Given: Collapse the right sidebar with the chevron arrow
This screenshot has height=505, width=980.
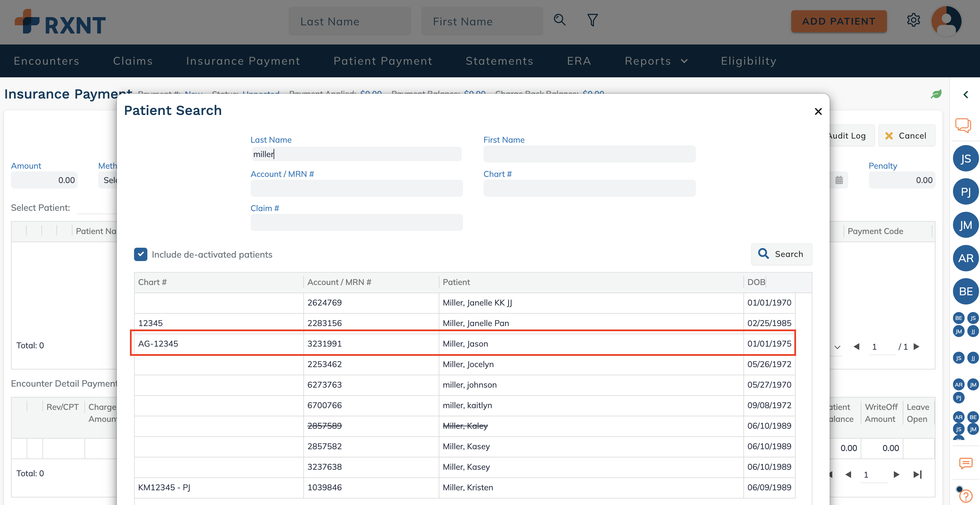Looking at the screenshot, I should pos(966,94).
